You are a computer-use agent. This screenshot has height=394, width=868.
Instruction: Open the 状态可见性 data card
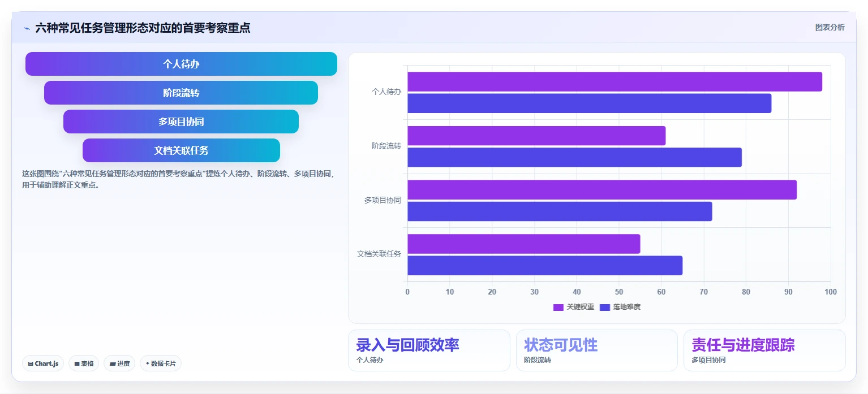click(x=597, y=350)
